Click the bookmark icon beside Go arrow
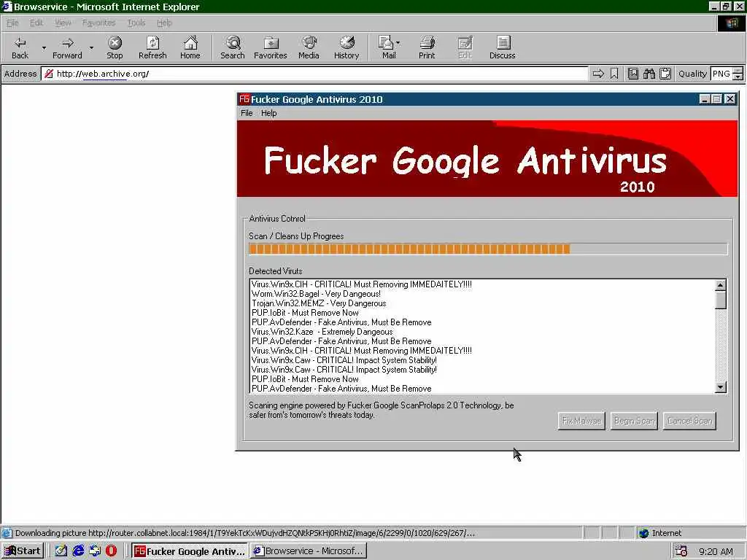Image resolution: width=747 pixels, height=560 pixels. (614, 74)
